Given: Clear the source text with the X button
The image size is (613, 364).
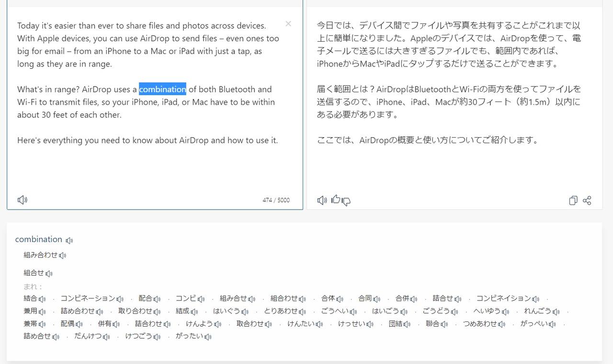Looking at the screenshot, I should [x=288, y=23].
